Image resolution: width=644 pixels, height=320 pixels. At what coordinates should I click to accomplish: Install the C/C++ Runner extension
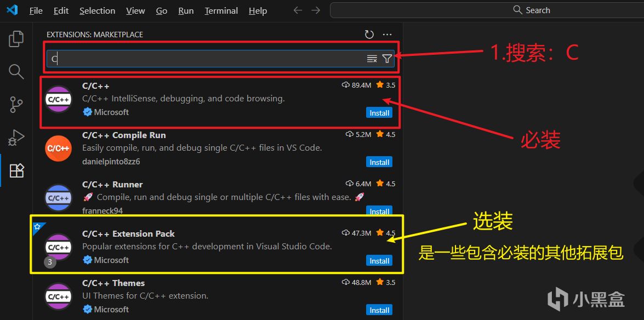click(x=379, y=211)
